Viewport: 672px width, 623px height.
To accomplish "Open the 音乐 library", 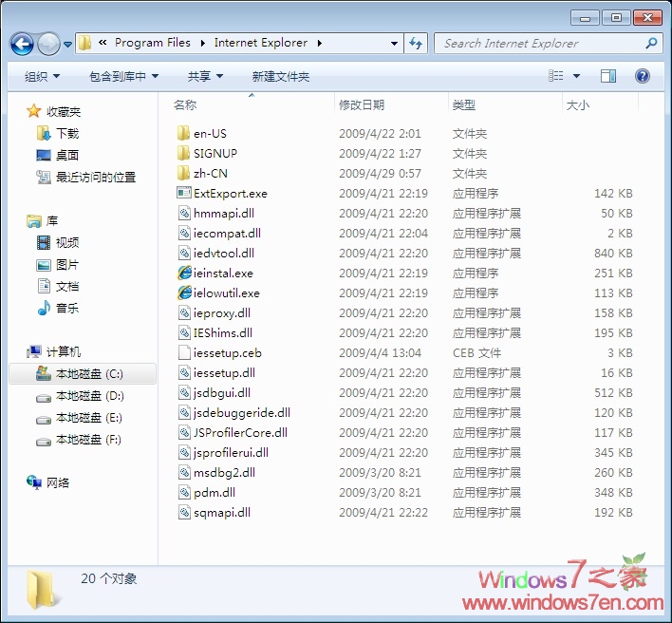I will (67, 308).
